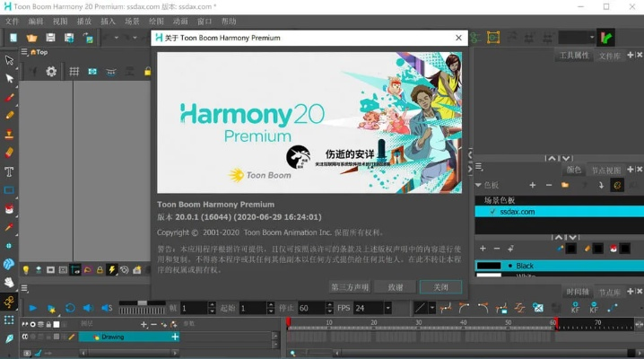Click the Import images icon

point(88,39)
